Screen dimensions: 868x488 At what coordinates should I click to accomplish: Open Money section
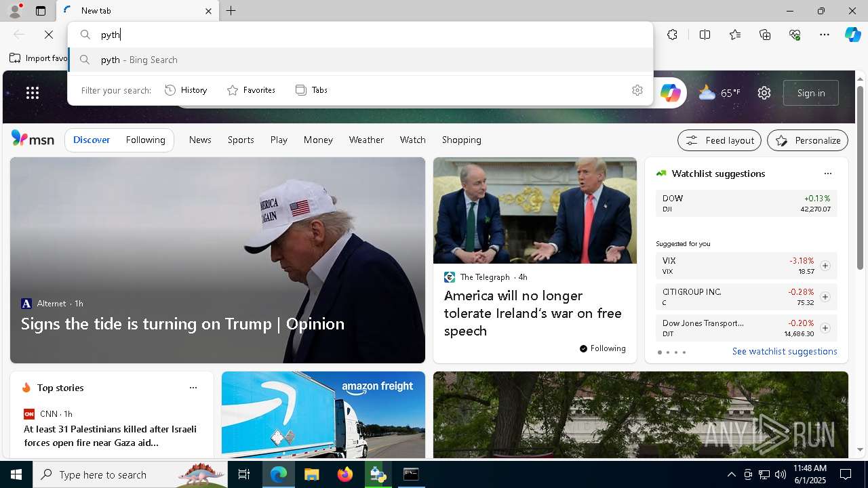318,140
